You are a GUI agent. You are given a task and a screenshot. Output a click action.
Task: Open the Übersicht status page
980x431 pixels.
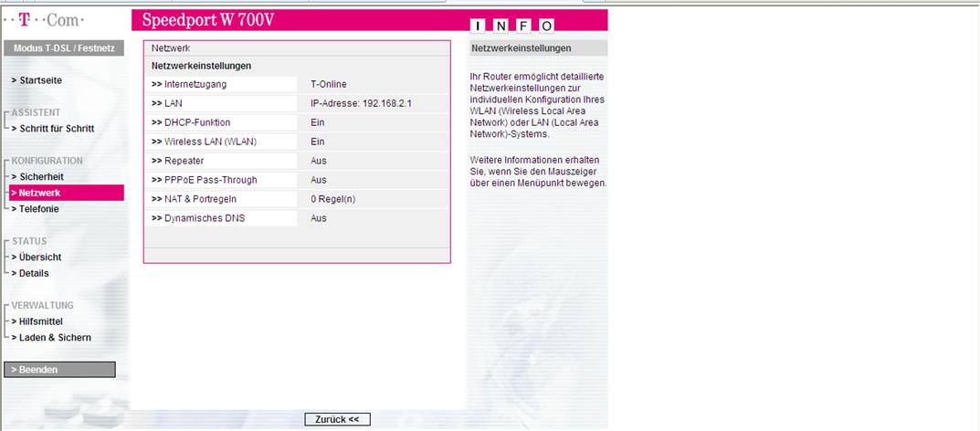click(x=37, y=257)
